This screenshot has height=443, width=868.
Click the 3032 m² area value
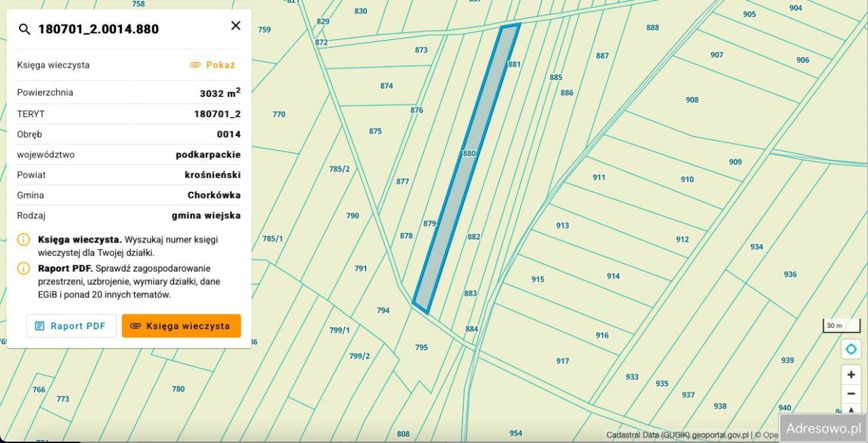click(x=220, y=93)
